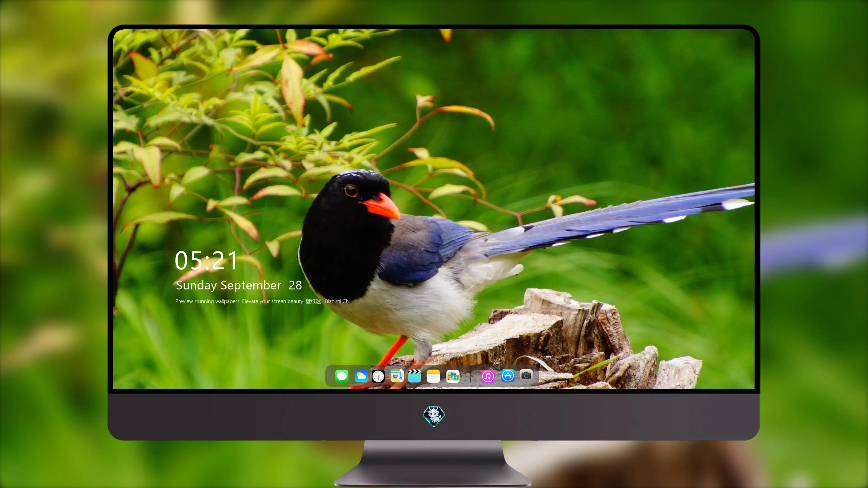
Task: Launch the Videos clapperboard app
Action: (415, 376)
